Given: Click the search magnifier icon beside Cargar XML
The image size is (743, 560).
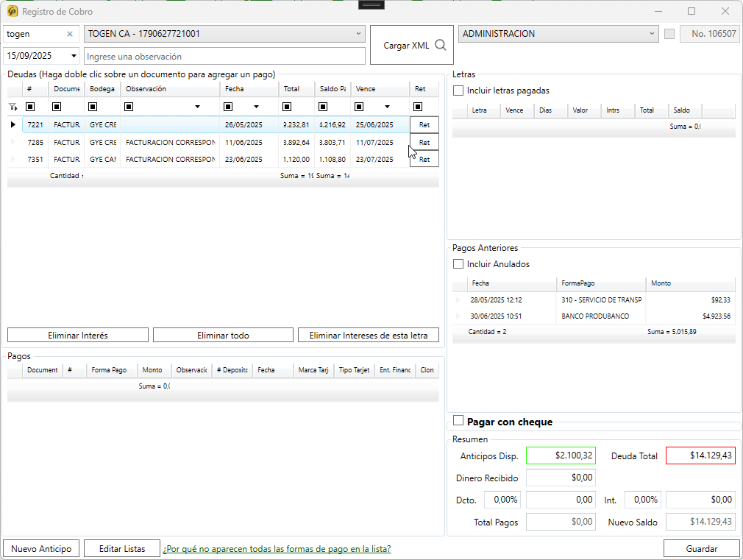Looking at the screenshot, I should coord(441,45).
